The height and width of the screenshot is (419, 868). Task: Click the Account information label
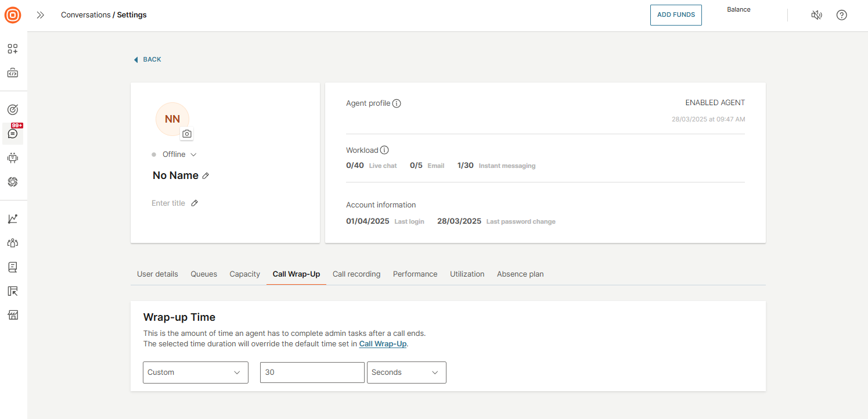click(381, 205)
